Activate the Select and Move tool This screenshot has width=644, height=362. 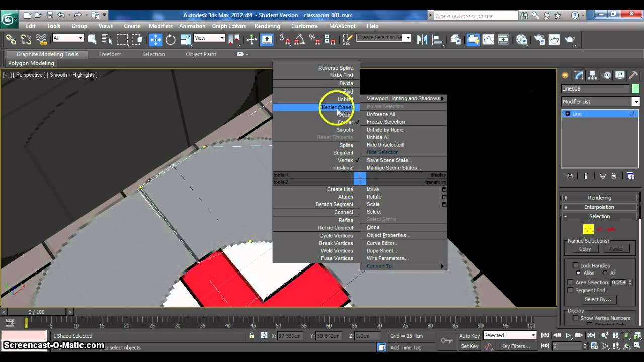[x=155, y=39]
